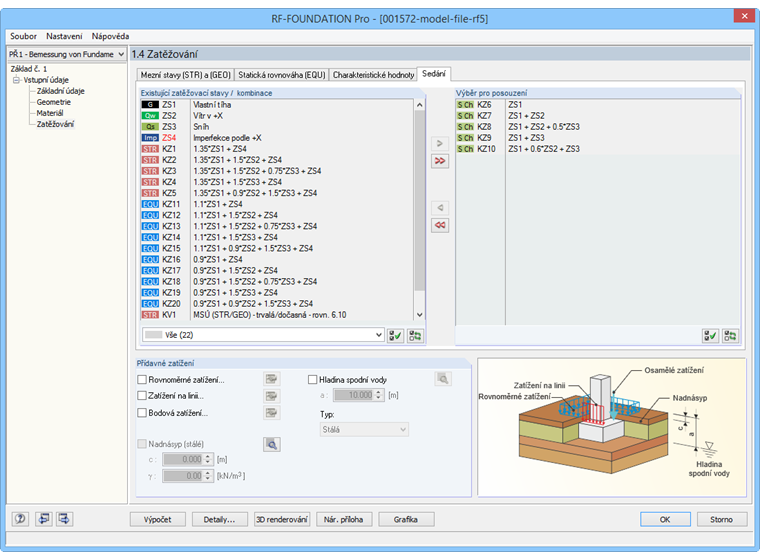760x560 pixels.
Task: Enable Bodová zatížení checkbox
Action: coord(142,413)
